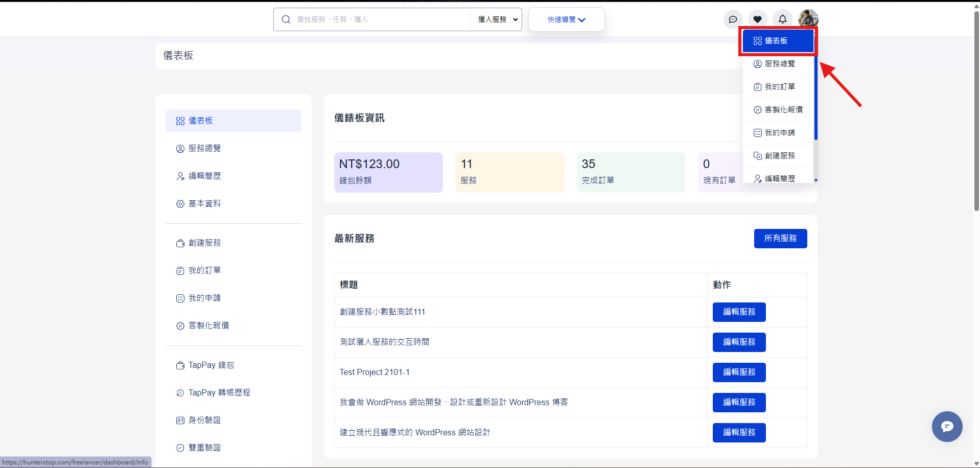Select 身份驗證 in sidebar
The width and height of the screenshot is (980, 468).
click(x=204, y=420)
